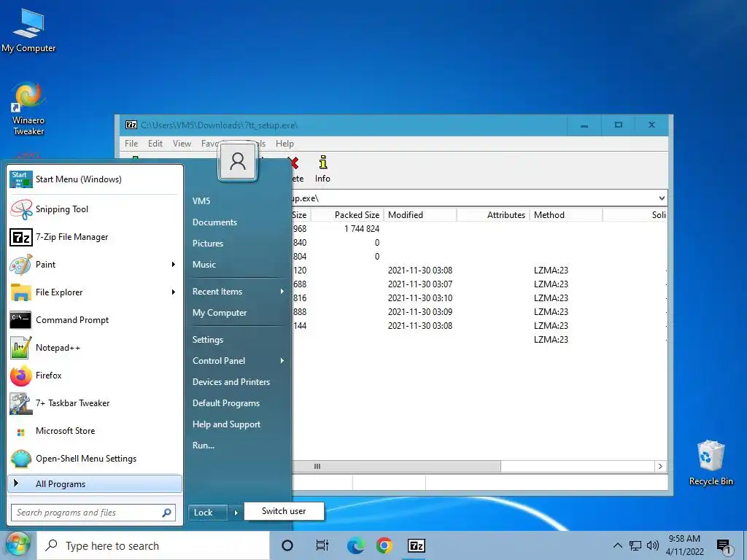
Task: Open Help menu in 7-Zip
Action: 285,144
